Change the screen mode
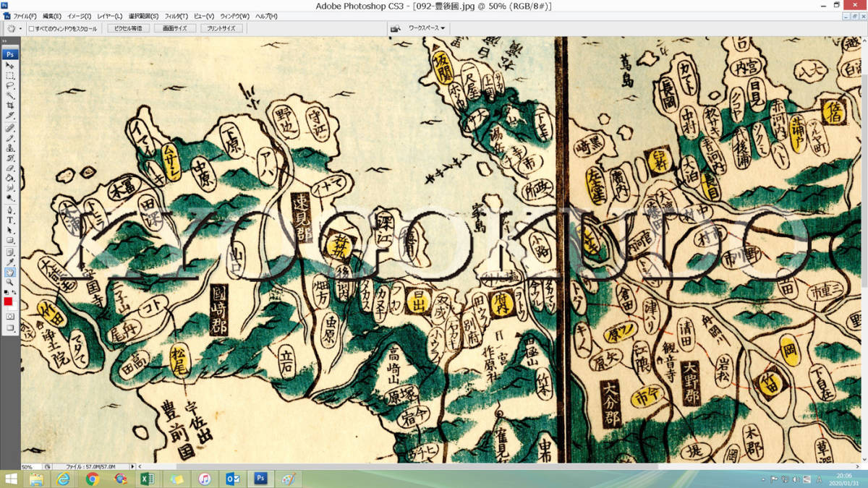This screenshot has width=868, height=488. click(x=10, y=327)
